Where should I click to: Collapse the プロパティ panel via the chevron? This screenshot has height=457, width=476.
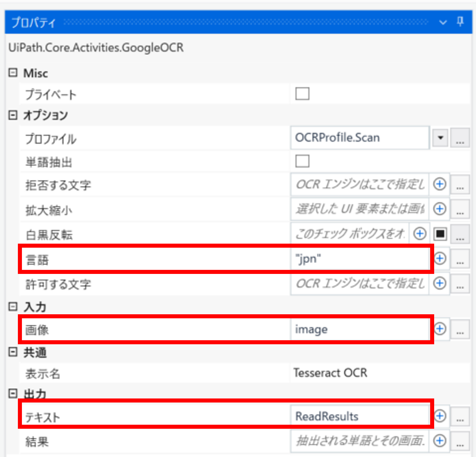(x=442, y=23)
